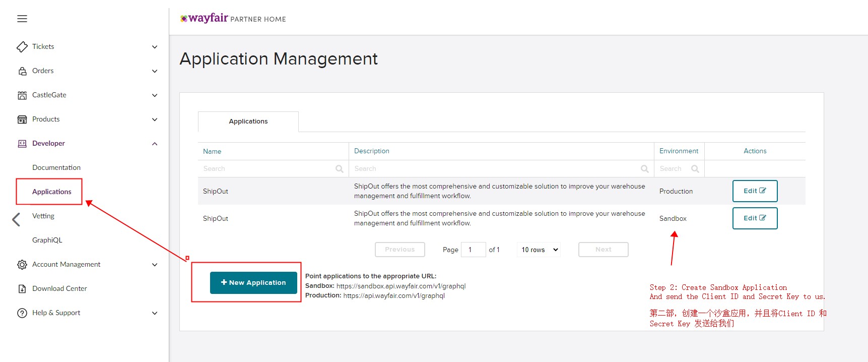Open Documentation under Developer

pyautogui.click(x=56, y=167)
